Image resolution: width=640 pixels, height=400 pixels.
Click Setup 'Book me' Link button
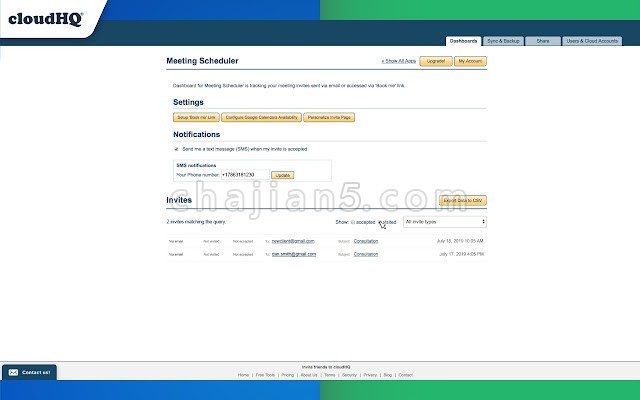click(196, 118)
